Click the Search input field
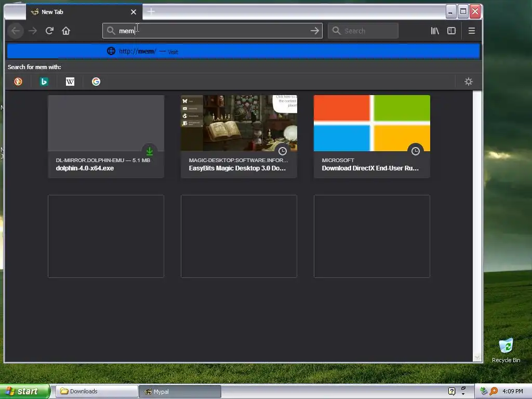The image size is (532, 399). pos(363,31)
